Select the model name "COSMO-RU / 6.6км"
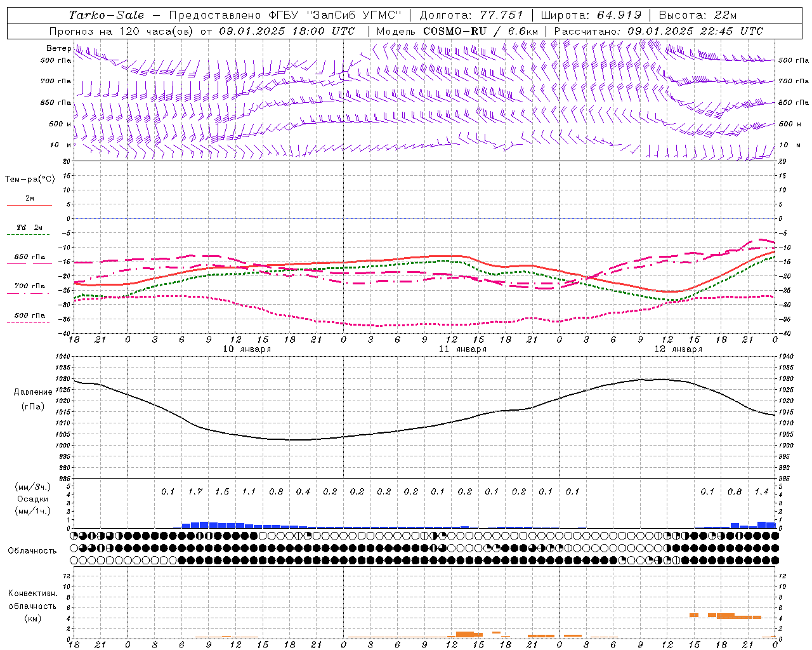812x650 pixels. coord(480,31)
